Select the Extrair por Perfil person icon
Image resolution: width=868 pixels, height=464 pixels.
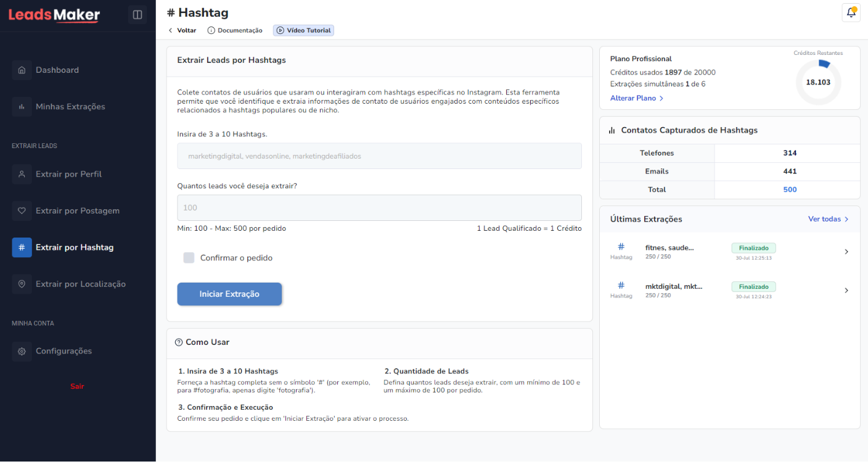click(22, 174)
